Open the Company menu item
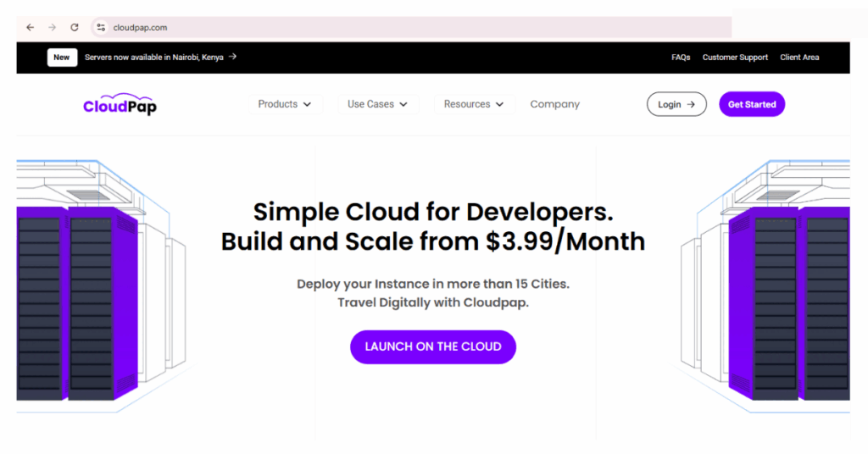The height and width of the screenshot is (454, 868). tap(554, 104)
